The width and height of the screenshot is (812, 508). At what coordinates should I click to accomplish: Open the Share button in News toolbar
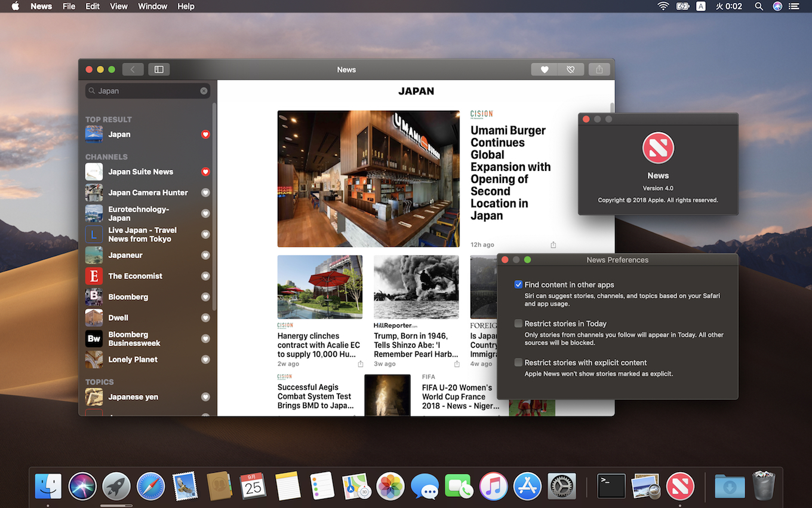point(599,69)
